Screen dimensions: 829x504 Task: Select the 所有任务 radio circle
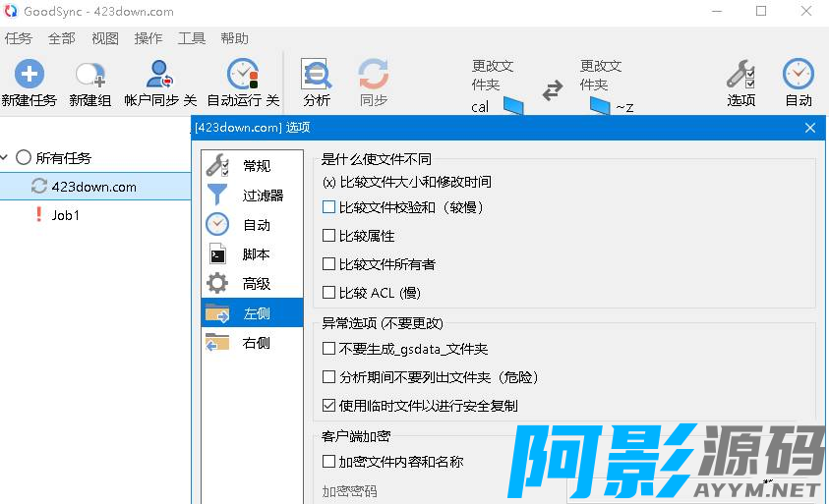24,157
